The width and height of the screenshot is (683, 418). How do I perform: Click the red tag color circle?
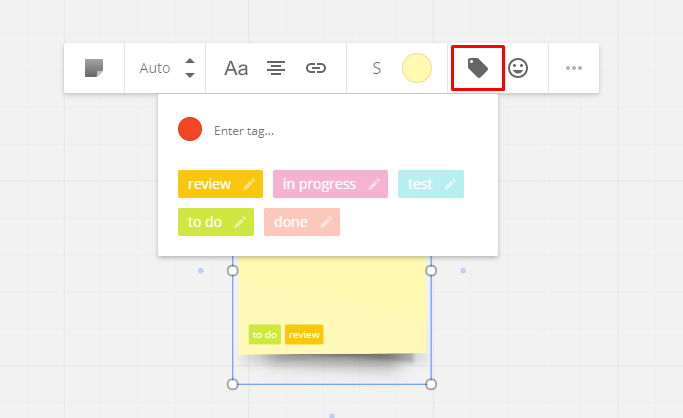click(190, 129)
